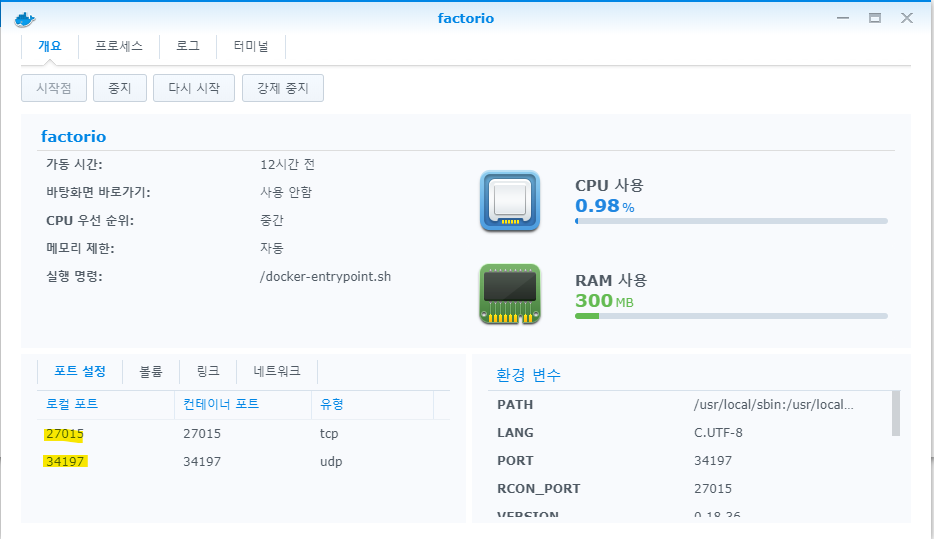Click the /docker-entrypoint.sh command value

(325, 276)
